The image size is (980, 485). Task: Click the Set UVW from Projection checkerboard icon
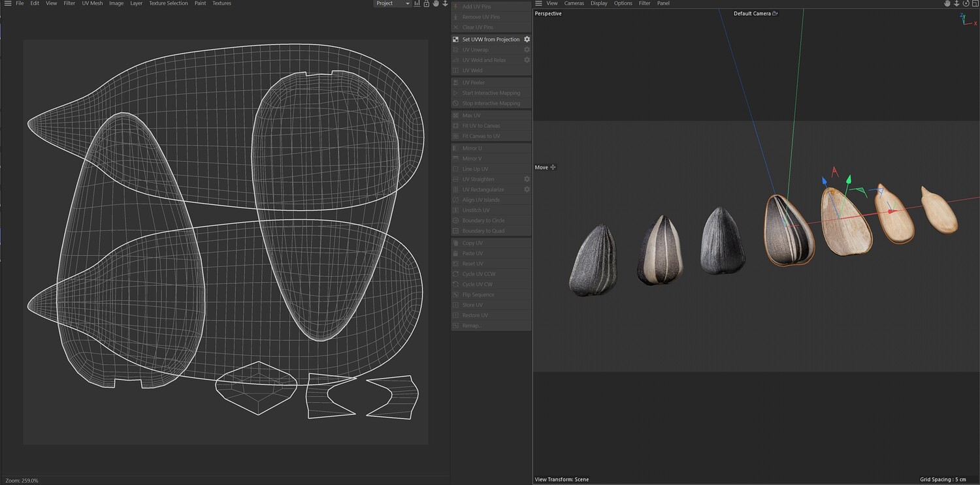click(x=456, y=39)
